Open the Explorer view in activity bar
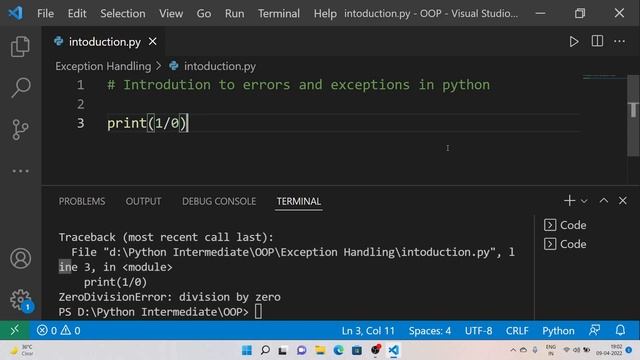 (x=20, y=46)
